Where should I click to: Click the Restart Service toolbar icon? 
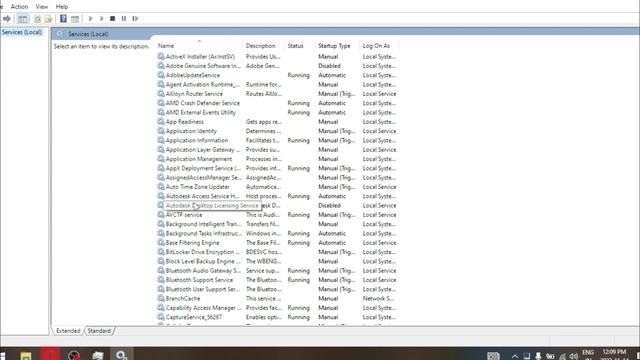(x=135, y=18)
